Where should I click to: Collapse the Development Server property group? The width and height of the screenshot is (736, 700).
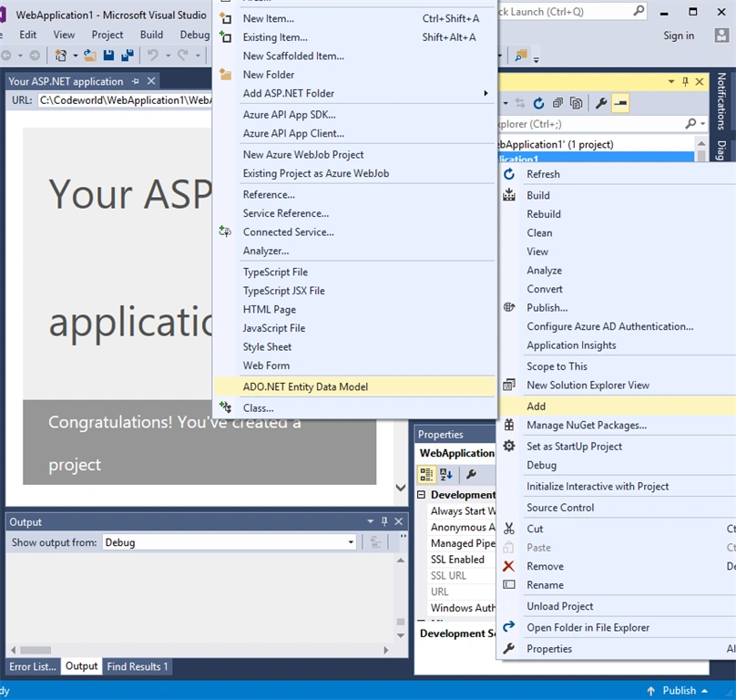(x=421, y=495)
